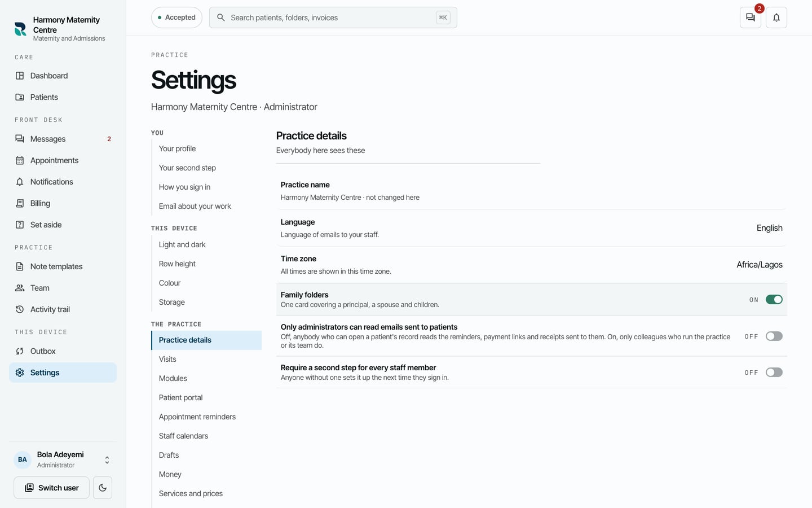This screenshot has width=812, height=508.
Task: Turn off the Family folders switch
Action: tap(774, 300)
